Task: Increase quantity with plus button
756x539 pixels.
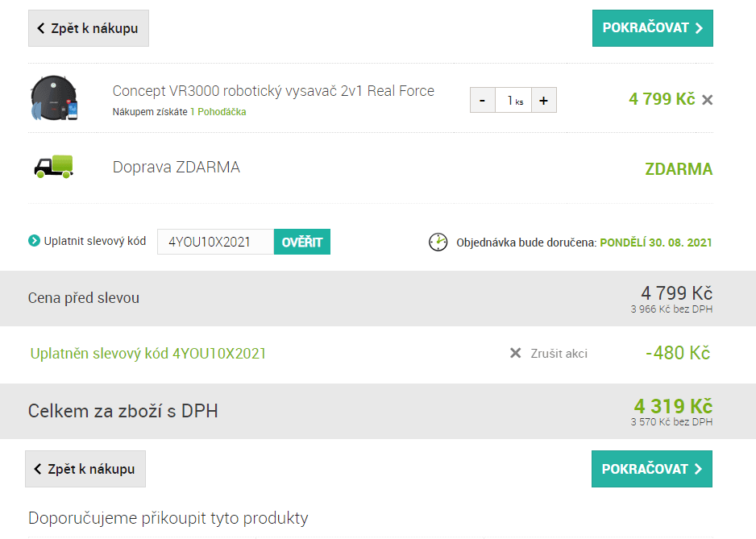Action: pyautogui.click(x=543, y=100)
